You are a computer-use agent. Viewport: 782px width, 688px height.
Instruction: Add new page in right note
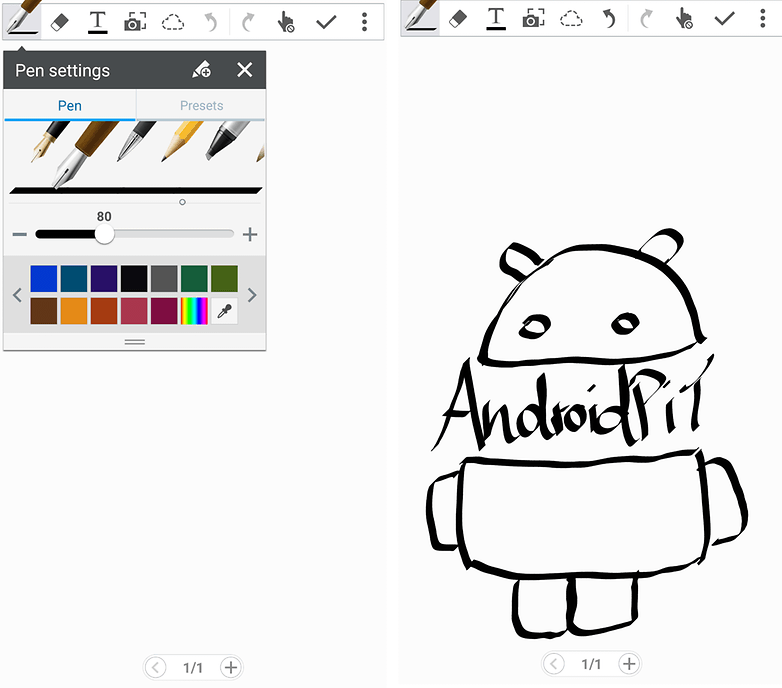(x=629, y=664)
